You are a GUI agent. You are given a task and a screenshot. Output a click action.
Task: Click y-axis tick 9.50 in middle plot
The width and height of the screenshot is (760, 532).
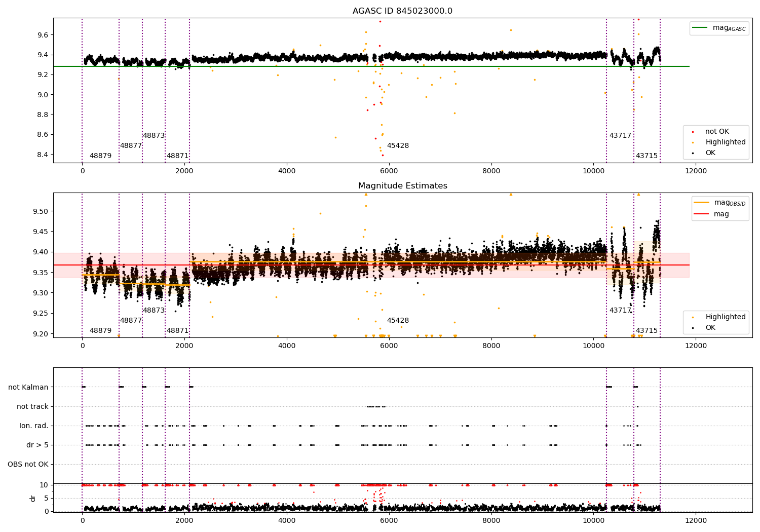tap(41, 211)
